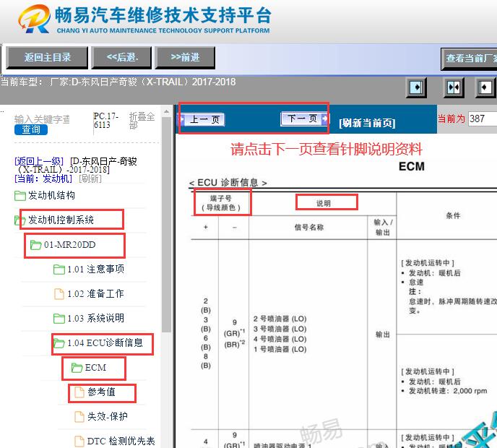The height and width of the screenshot is (448, 497).
Task: Click the blue 查询 search button
Action: tap(31, 129)
